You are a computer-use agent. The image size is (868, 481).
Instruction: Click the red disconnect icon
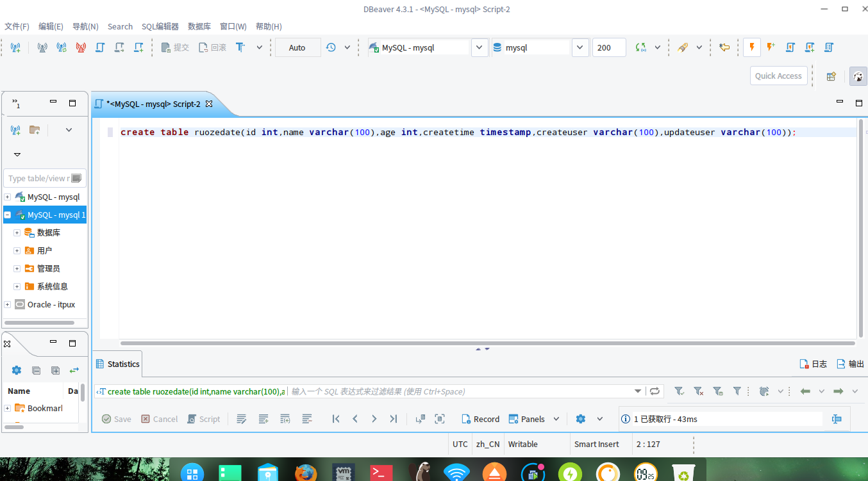81,47
